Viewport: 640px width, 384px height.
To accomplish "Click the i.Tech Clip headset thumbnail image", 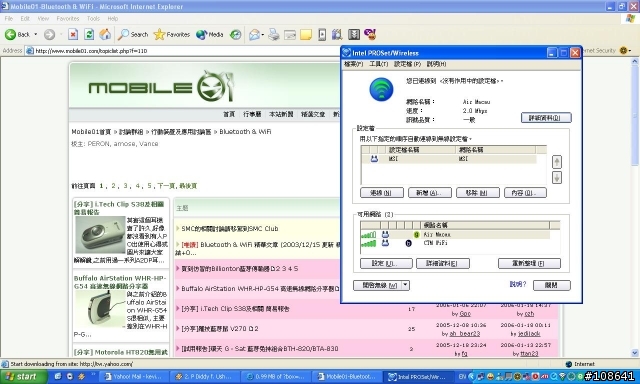I will (100, 235).
